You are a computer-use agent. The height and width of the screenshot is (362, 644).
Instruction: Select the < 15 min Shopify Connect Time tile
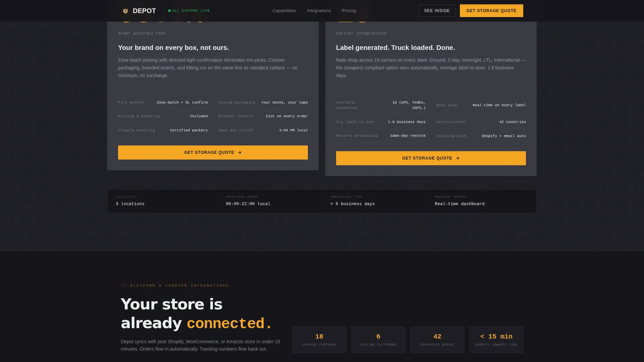pyautogui.click(x=496, y=340)
